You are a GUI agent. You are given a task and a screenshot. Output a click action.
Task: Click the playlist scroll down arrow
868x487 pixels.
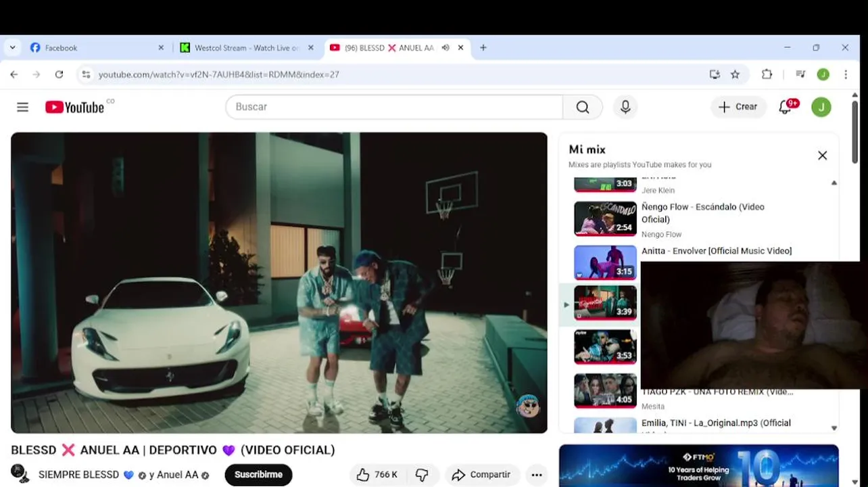[x=834, y=428]
